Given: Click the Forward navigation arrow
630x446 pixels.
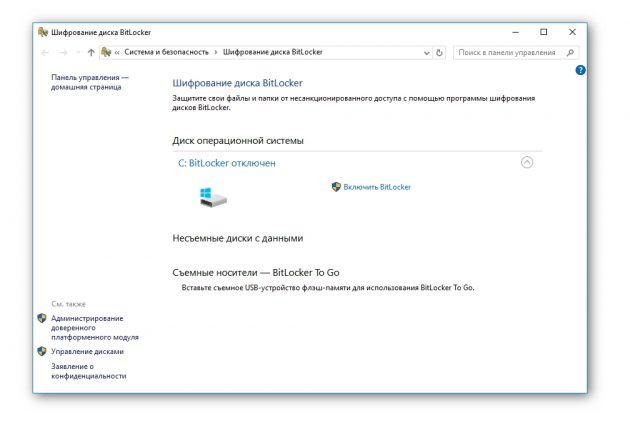Looking at the screenshot, I should pos(63,53).
